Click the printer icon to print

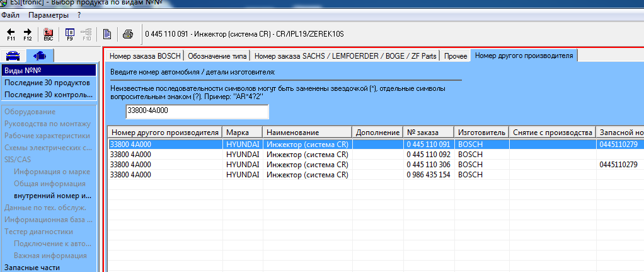tap(128, 34)
